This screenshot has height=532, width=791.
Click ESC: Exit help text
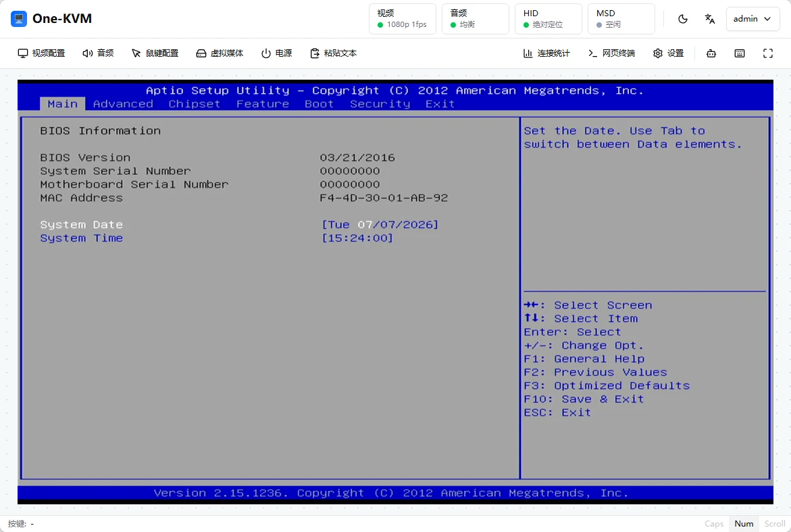pos(557,413)
